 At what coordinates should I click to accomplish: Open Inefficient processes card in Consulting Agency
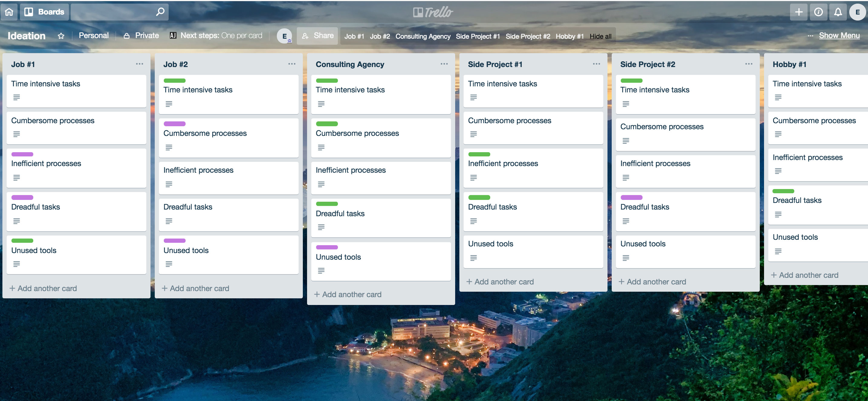click(381, 178)
